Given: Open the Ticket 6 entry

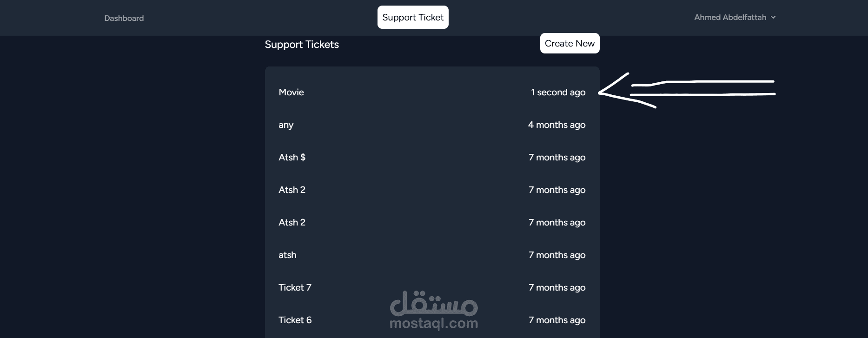Looking at the screenshot, I should pyautogui.click(x=295, y=320).
